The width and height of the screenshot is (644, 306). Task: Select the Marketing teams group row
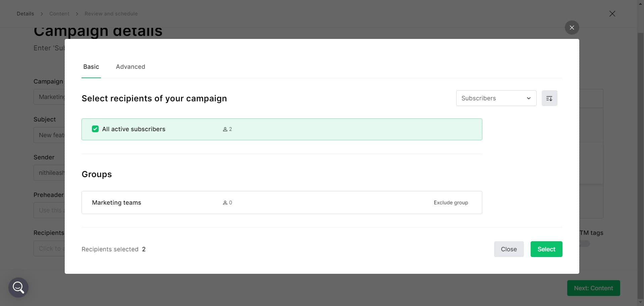116,202
